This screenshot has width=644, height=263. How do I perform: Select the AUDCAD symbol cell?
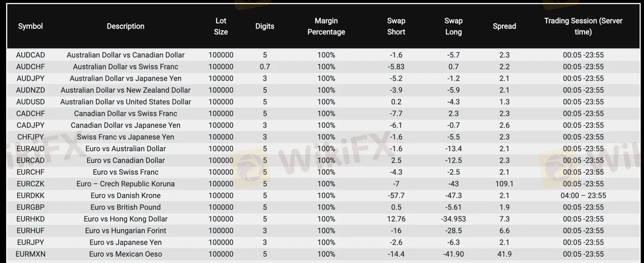[30, 55]
